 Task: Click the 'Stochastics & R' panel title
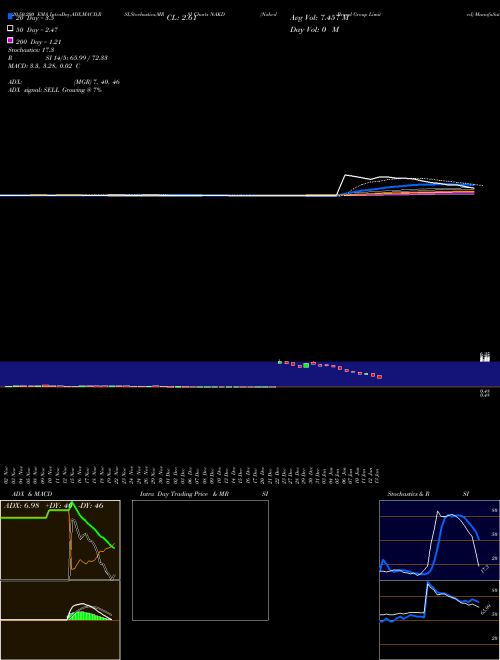(408, 494)
